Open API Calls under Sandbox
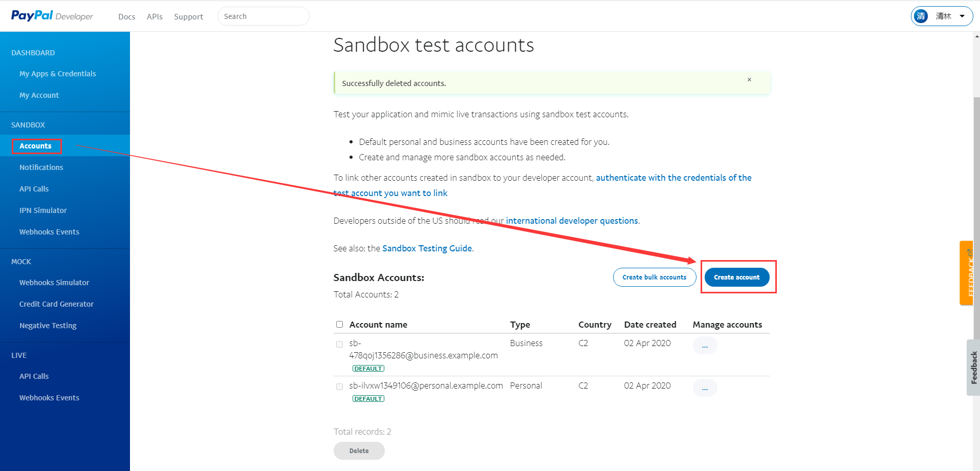This screenshot has width=980, height=471. pyautogui.click(x=34, y=189)
